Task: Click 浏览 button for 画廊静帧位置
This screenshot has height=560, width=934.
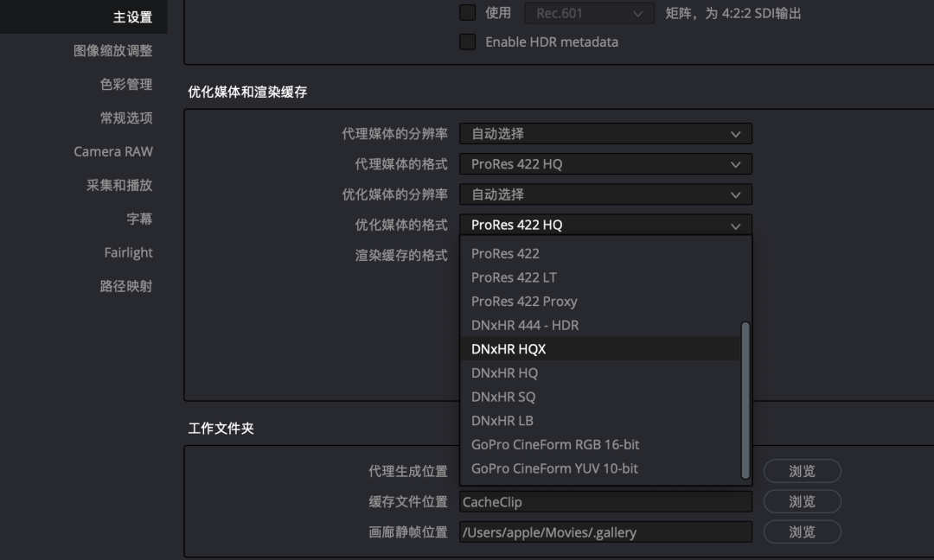Action: point(802,531)
